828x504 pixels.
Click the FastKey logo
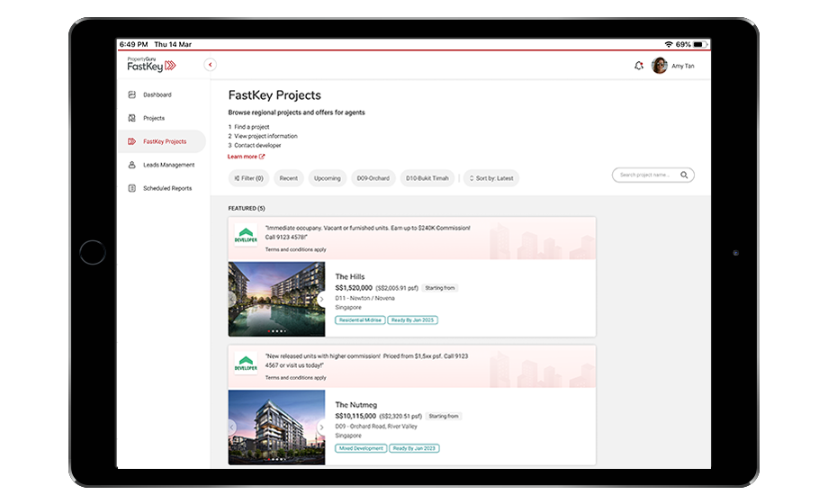(151, 65)
